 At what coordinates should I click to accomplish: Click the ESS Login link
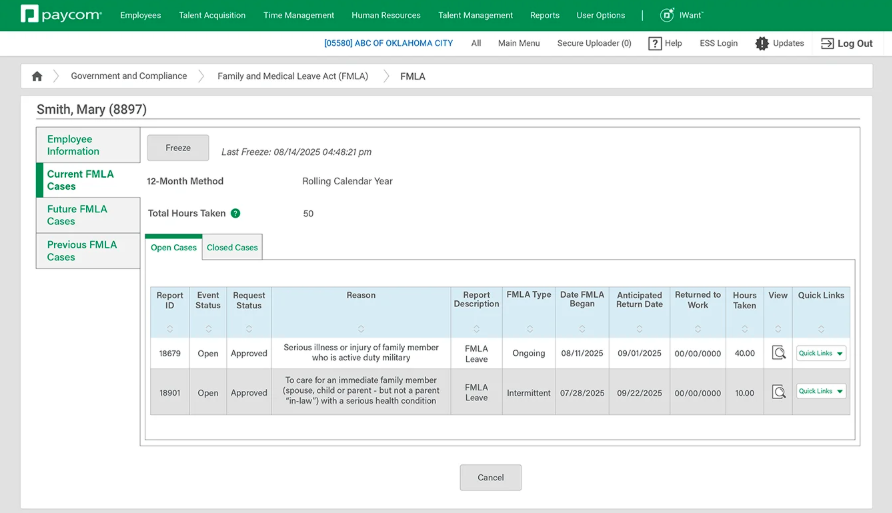[718, 43]
